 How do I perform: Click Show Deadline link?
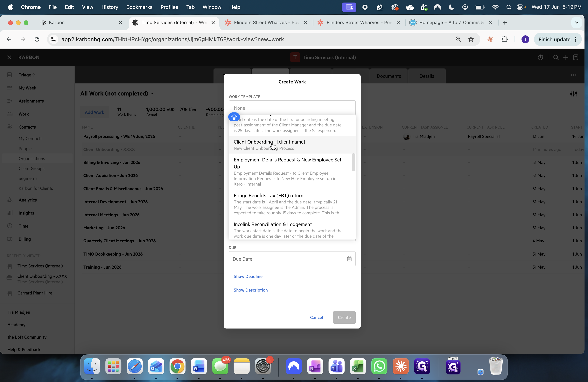248,276
